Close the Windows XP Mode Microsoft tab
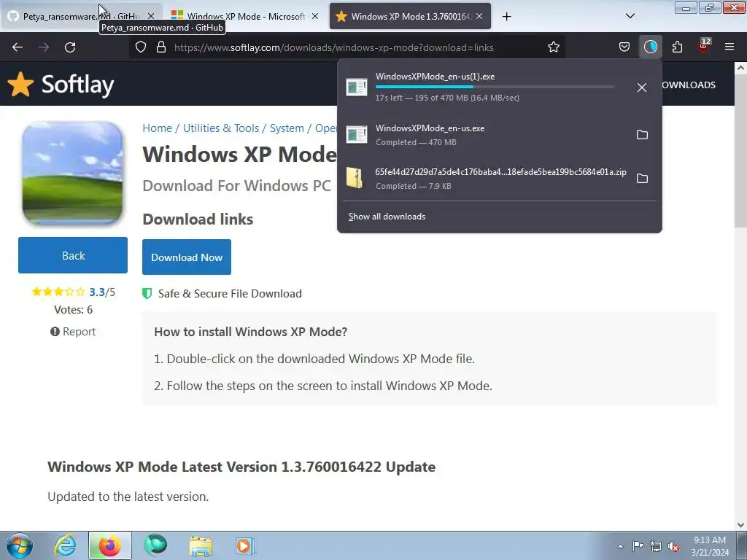The image size is (747, 560). click(x=315, y=16)
